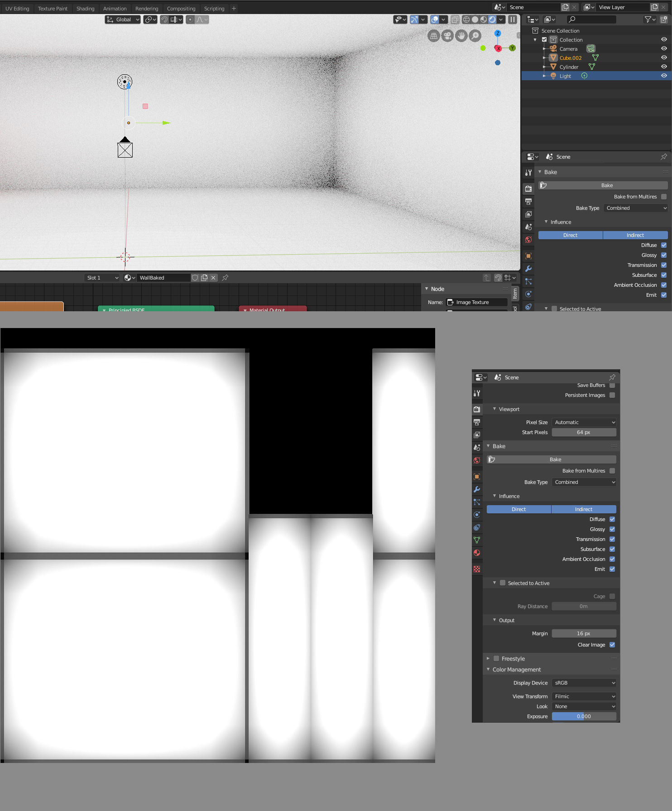The image size is (672, 811).
Task: Pause the viewport render preview
Action: click(x=512, y=19)
